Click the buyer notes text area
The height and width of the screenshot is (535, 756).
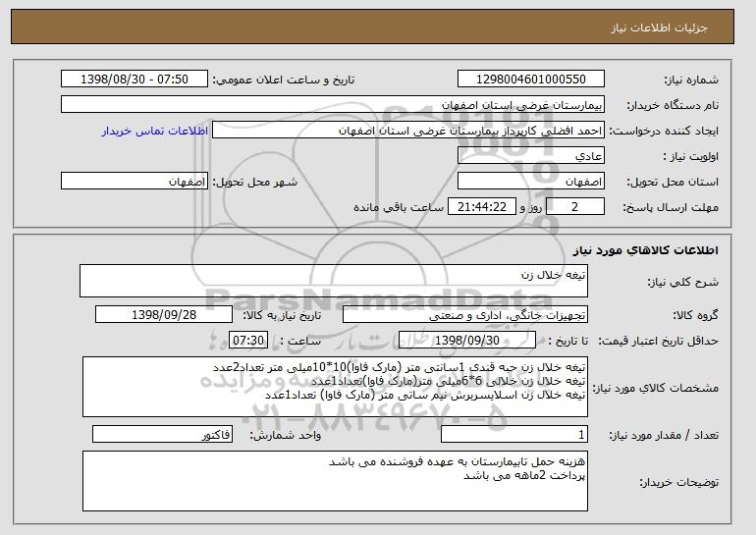coord(335,481)
